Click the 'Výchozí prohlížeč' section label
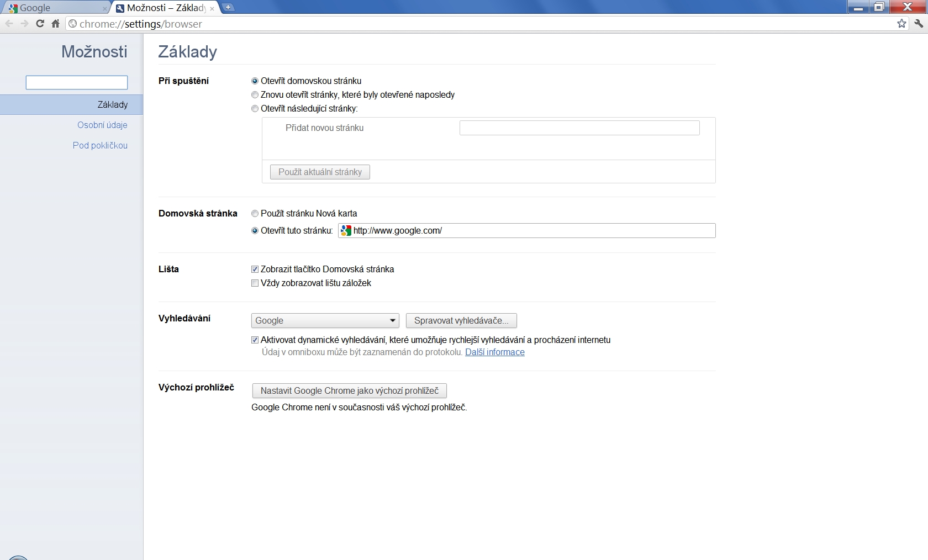This screenshot has width=928, height=560. (196, 387)
